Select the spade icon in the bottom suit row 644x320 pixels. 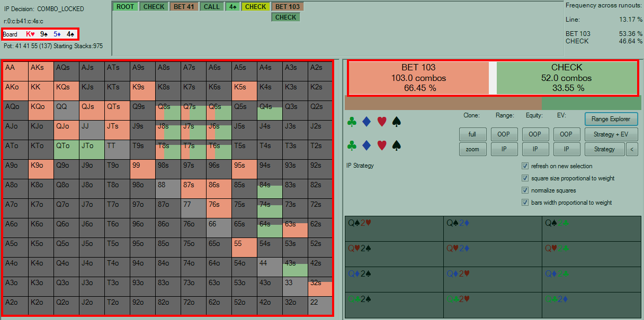pos(396,145)
